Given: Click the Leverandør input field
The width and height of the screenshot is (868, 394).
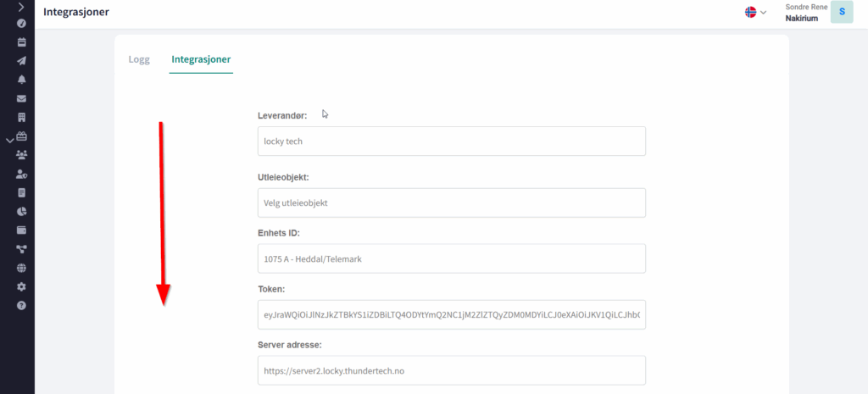Looking at the screenshot, I should coord(451,142).
